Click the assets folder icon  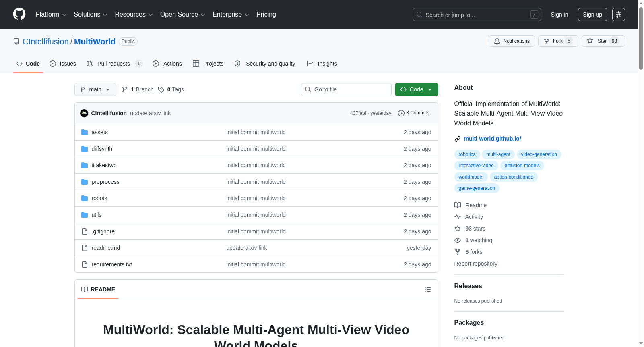click(85, 132)
